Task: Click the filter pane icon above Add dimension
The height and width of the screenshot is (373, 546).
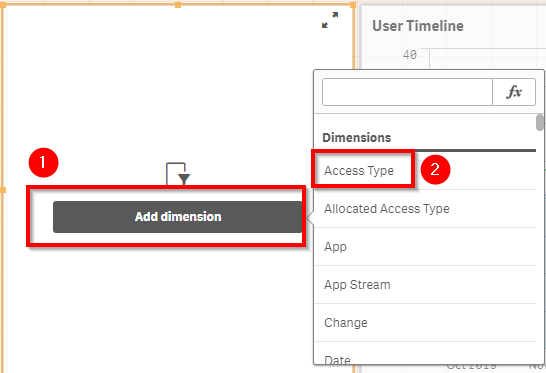Action: [178, 174]
